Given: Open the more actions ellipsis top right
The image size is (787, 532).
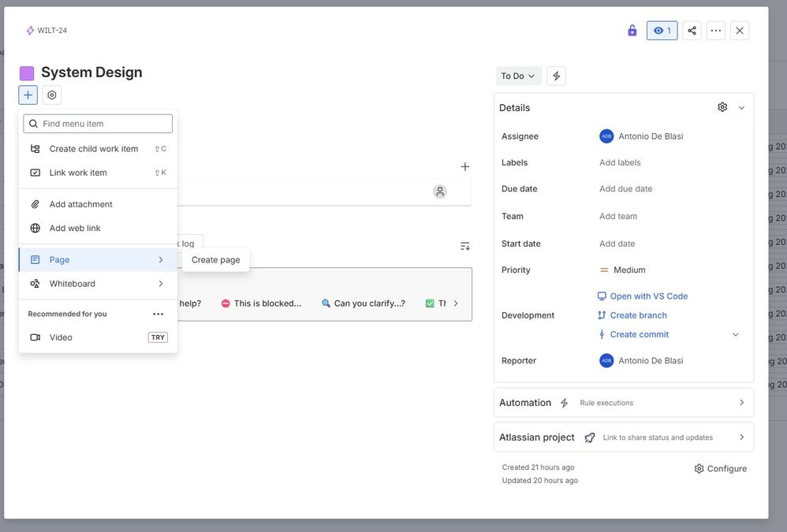Looking at the screenshot, I should [x=716, y=31].
